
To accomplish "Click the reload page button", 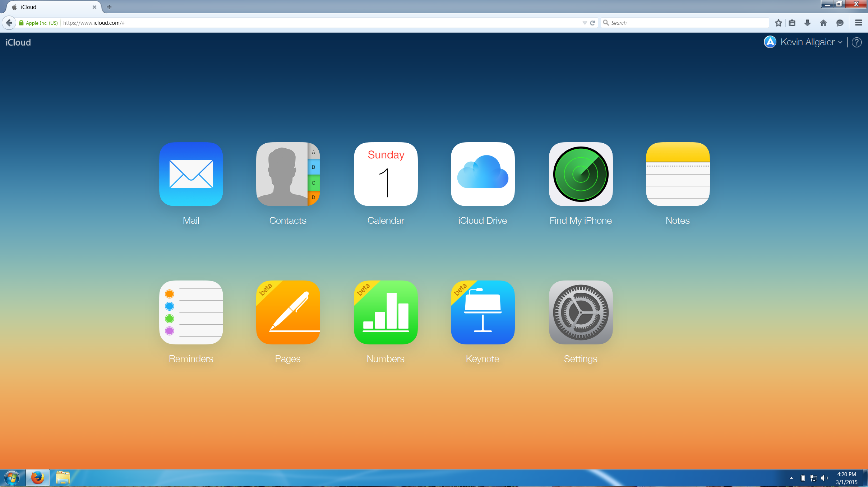I will tap(593, 23).
